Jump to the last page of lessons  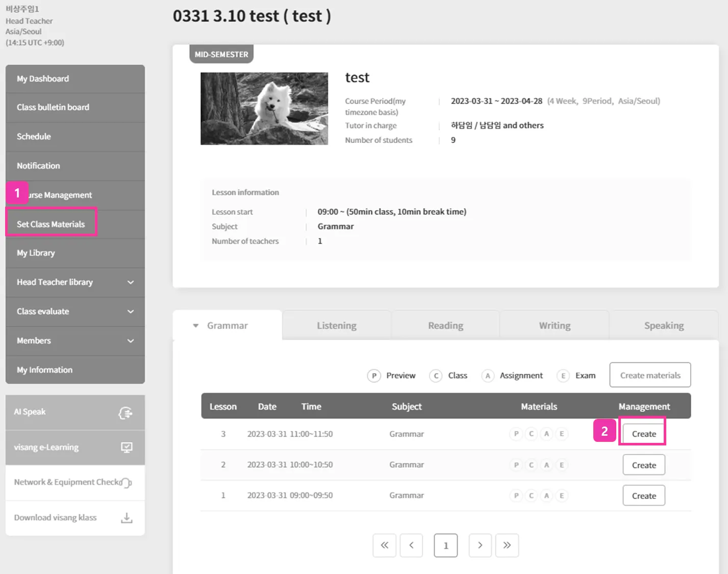(x=507, y=545)
